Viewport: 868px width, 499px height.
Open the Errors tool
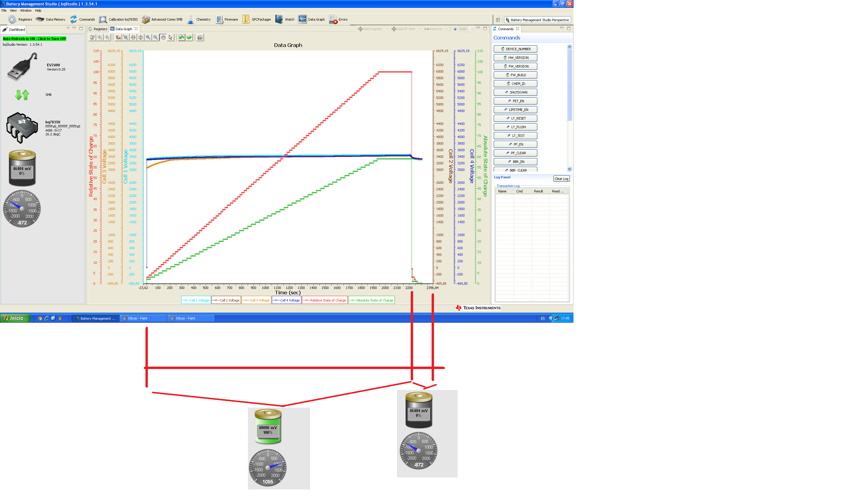point(338,19)
